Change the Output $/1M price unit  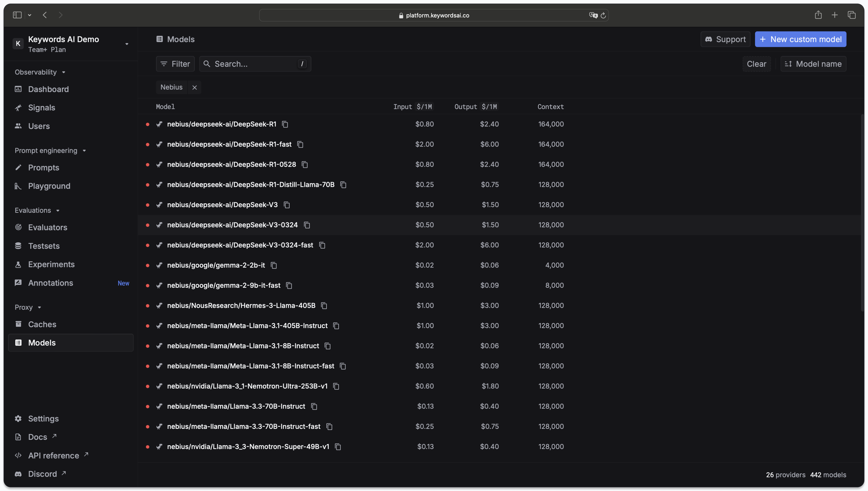(x=489, y=107)
